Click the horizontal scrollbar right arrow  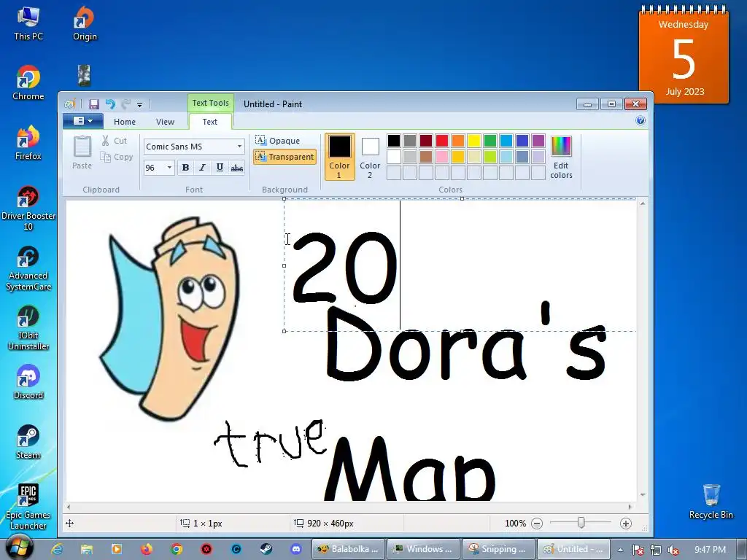[630, 507]
